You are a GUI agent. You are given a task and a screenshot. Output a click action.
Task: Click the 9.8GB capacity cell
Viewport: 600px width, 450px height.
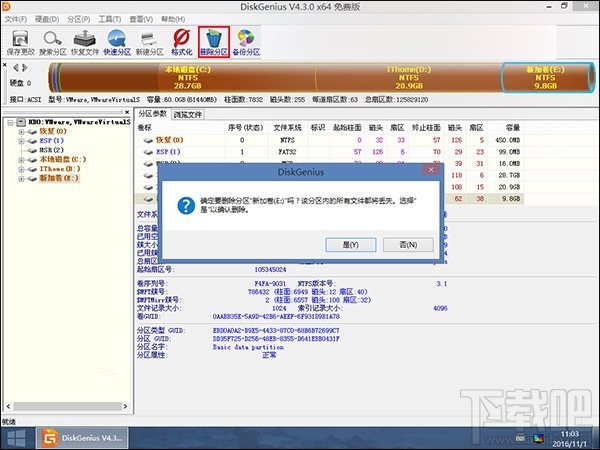point(511,199)
